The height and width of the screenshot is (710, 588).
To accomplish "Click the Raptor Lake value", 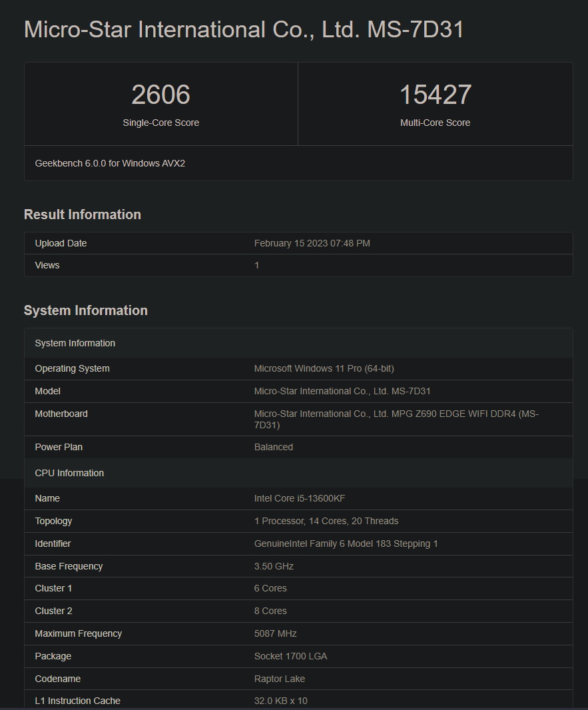I will (279, 679).
